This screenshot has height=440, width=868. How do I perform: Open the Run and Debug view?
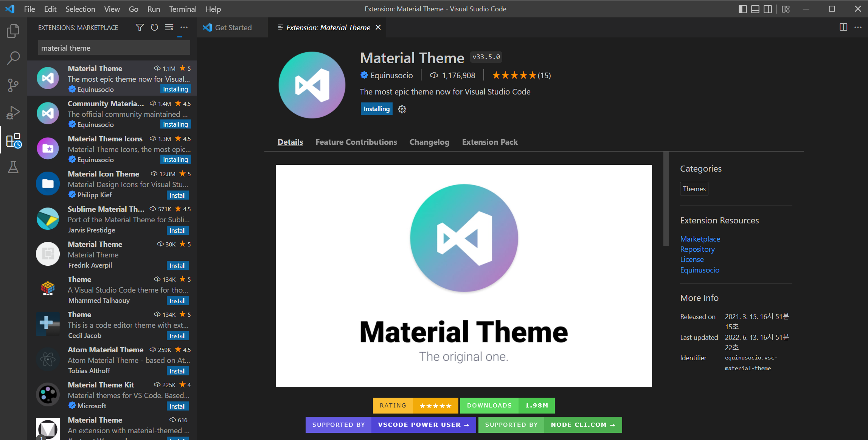pos(13,113)
